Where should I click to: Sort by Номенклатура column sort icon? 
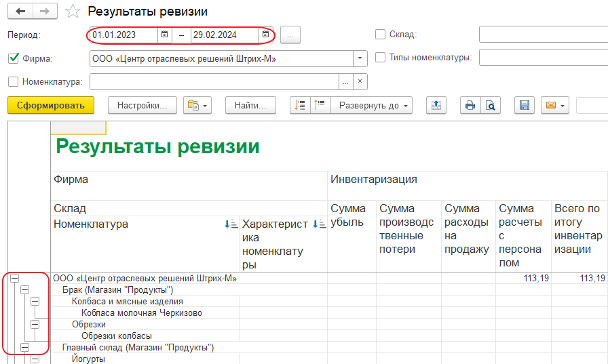(231, 224)
